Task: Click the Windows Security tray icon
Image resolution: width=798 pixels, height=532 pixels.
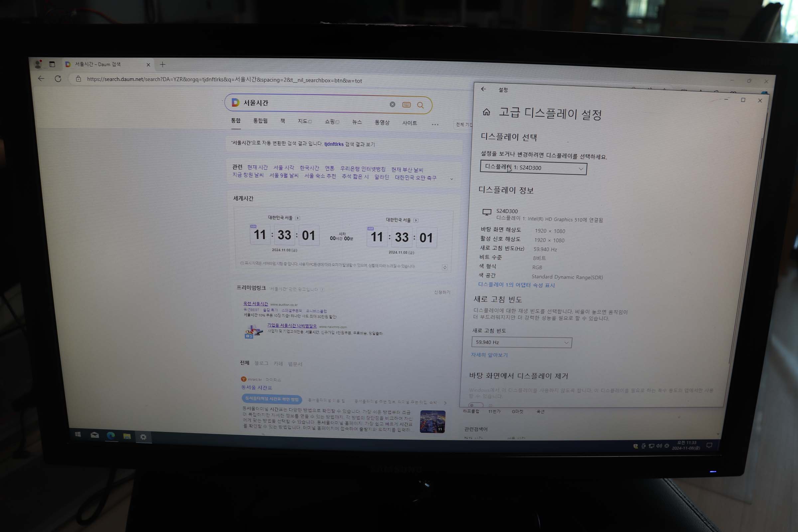Action: [635, 446]
